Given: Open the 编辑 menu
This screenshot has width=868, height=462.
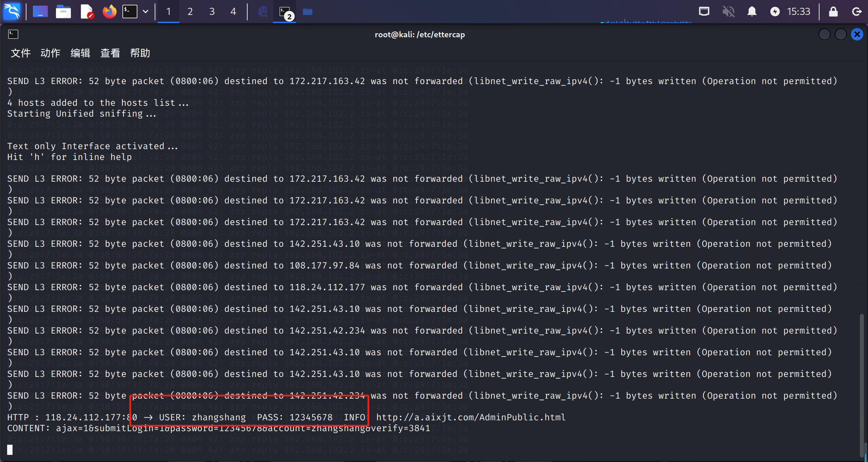Looking at the screenshot, I should 80,53.
